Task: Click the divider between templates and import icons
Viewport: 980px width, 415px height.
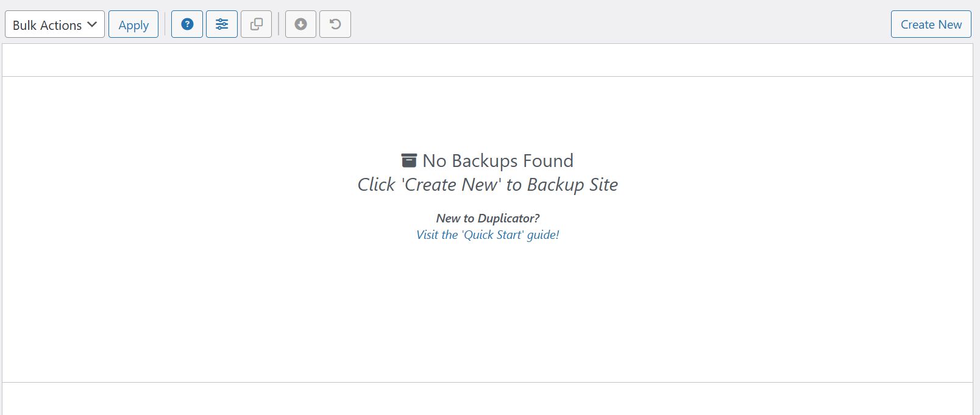Action: click(x=279, y=24)
